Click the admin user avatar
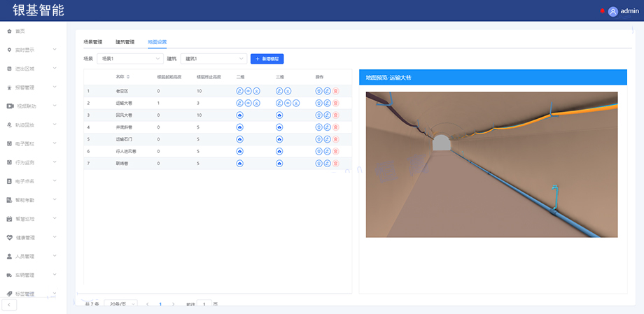644x314 pixels. [x=613, y=11]
